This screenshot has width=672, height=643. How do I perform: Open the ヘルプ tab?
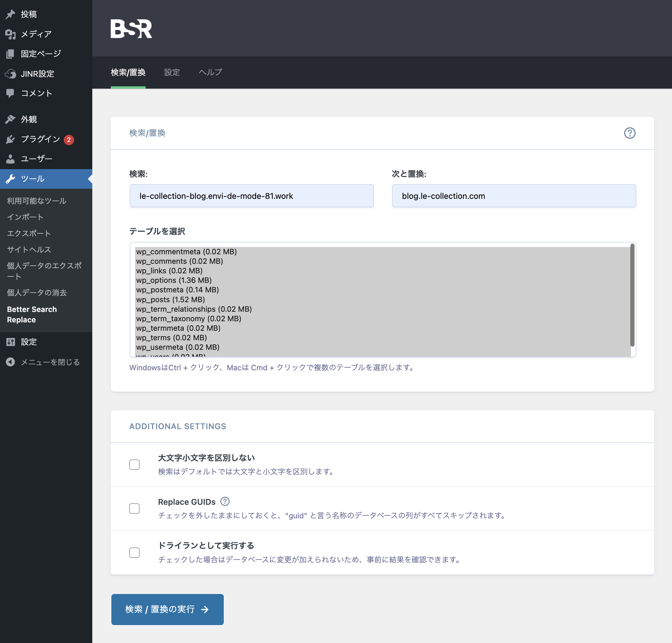(210, 72)
